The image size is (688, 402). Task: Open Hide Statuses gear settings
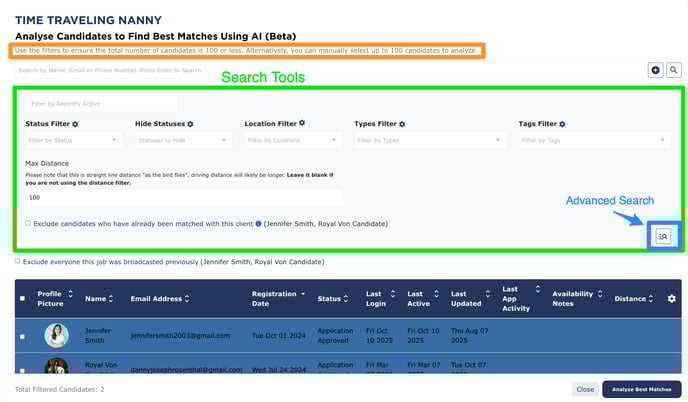tap(190, 123)
